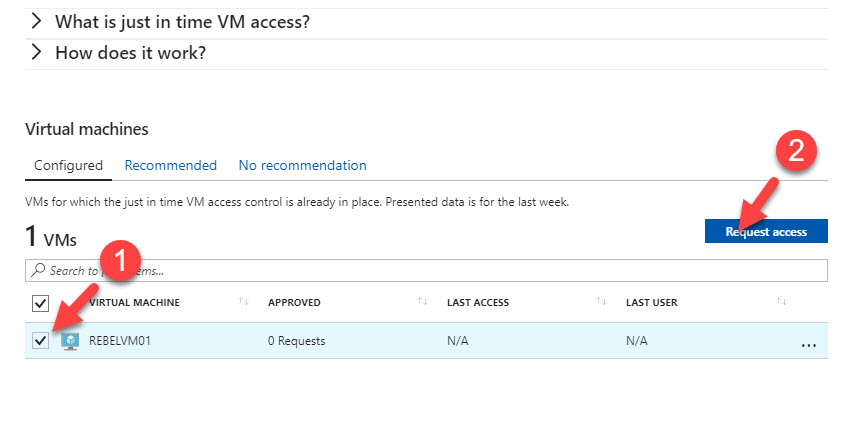Select the Configured tab
This screenshot has height=442, width=852.
point(68,165)
